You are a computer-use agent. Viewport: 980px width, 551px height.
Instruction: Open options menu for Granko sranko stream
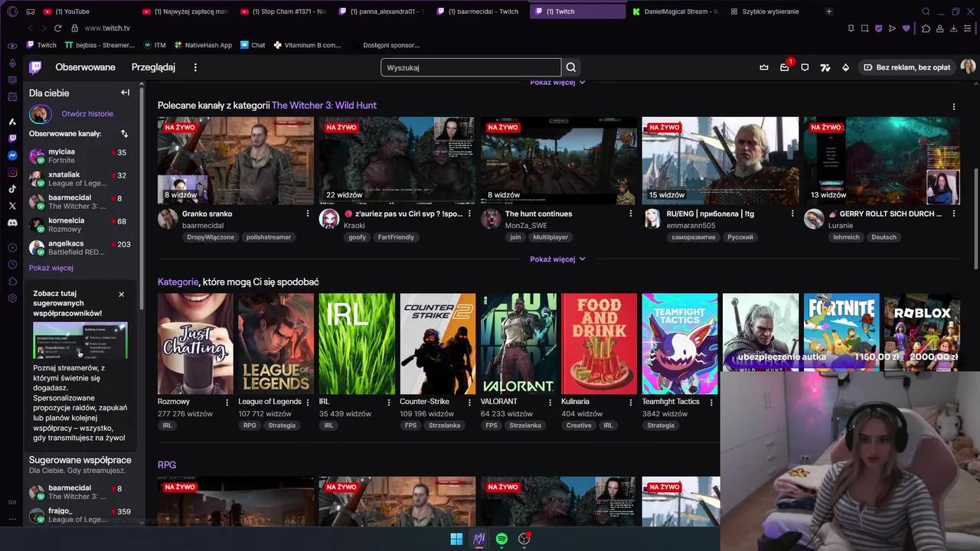click(308, 214)
